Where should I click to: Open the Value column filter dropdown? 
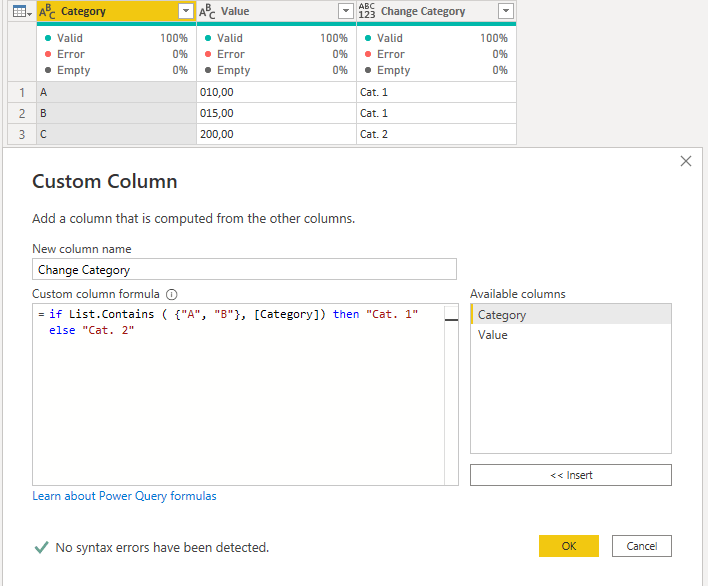tap(345, 11)
